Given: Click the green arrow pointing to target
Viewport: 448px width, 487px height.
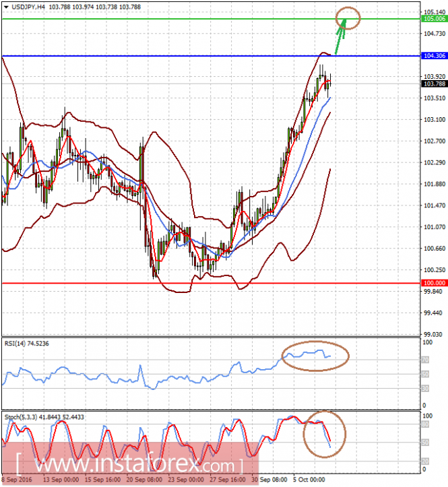Looking at the screenshot, I should pyautogui.click(x=340, y=36).
